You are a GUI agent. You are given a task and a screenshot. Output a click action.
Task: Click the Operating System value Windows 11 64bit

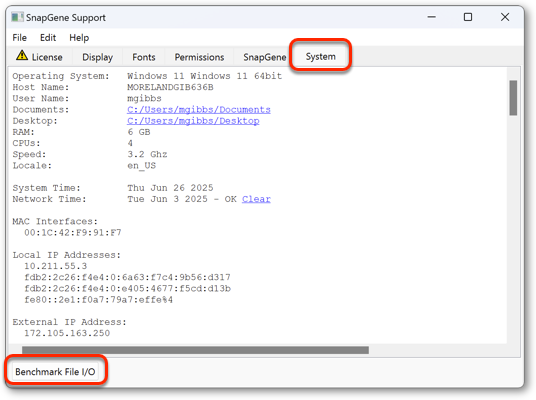point(204,76)
